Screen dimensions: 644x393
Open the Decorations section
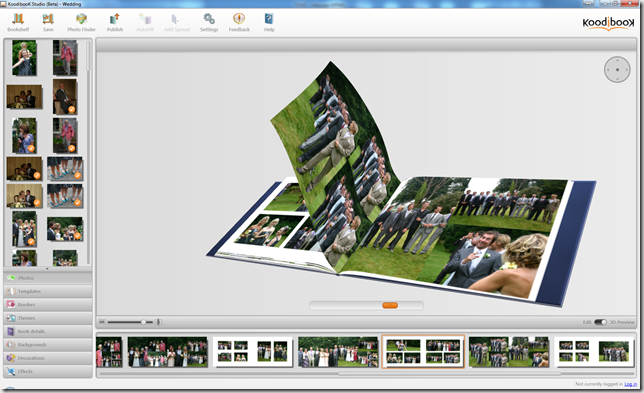pyautogui.click(x=48, y=358)
